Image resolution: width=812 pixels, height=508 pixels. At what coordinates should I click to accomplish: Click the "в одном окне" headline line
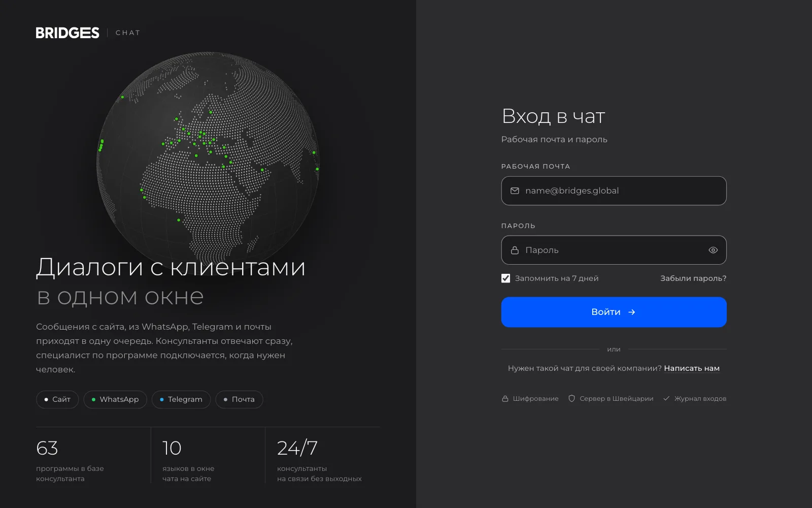tap(120, 297)
